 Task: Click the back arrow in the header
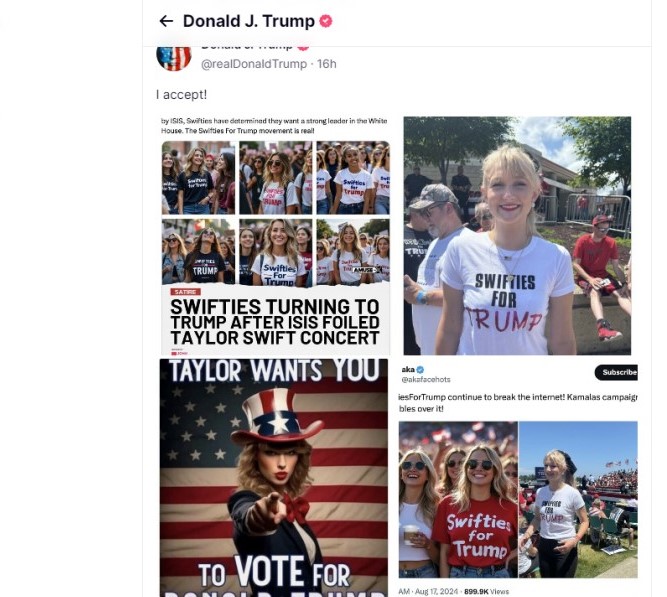coord(166,21)
